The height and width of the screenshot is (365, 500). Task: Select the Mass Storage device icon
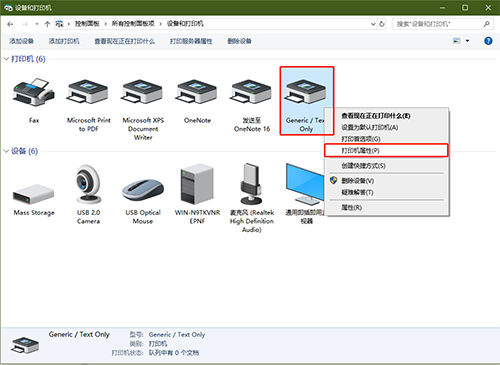click(x=34, y=194)
